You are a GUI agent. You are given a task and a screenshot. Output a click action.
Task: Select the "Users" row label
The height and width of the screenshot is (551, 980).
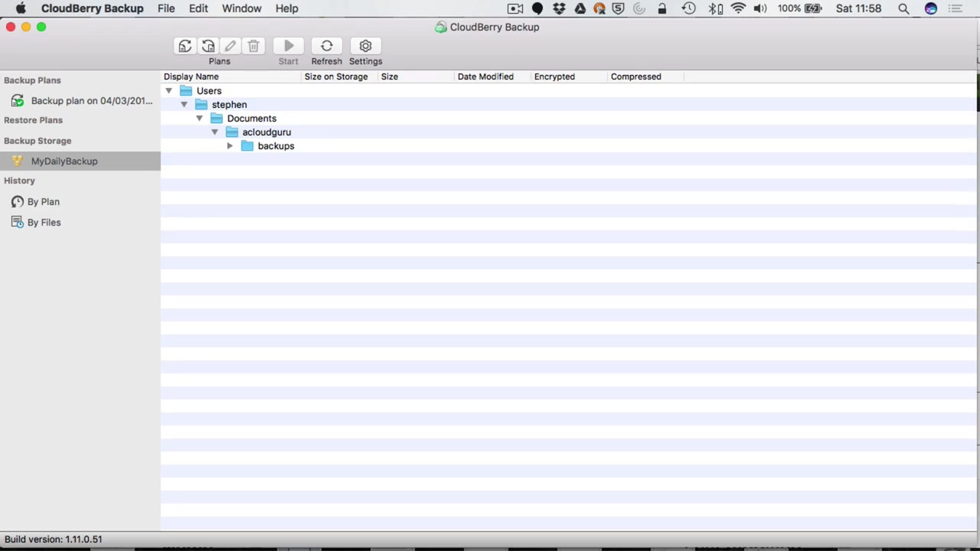pos(209,91)
